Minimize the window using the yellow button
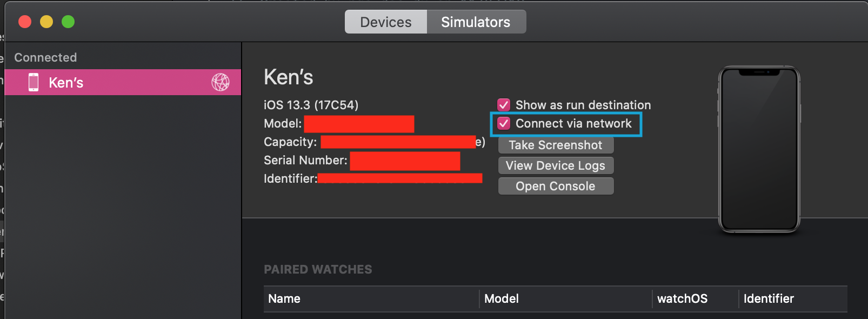Viewport: 868px width, 319px height. [46, 22]
